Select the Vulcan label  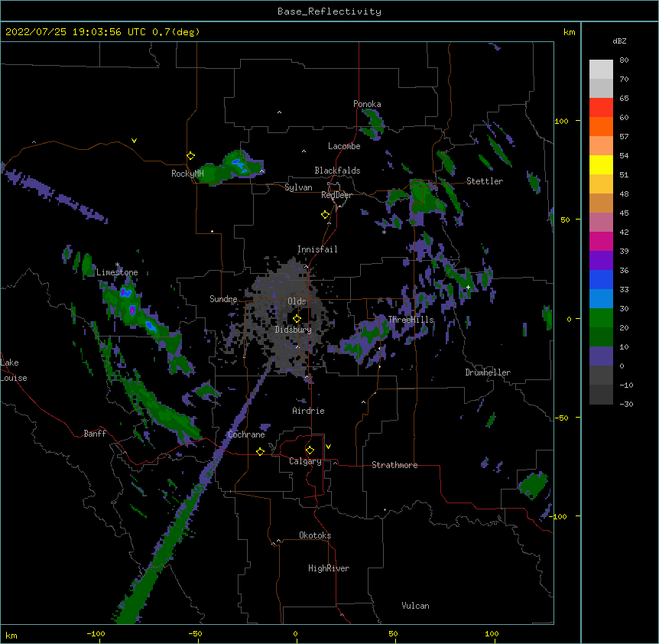[x=415, y=606]
